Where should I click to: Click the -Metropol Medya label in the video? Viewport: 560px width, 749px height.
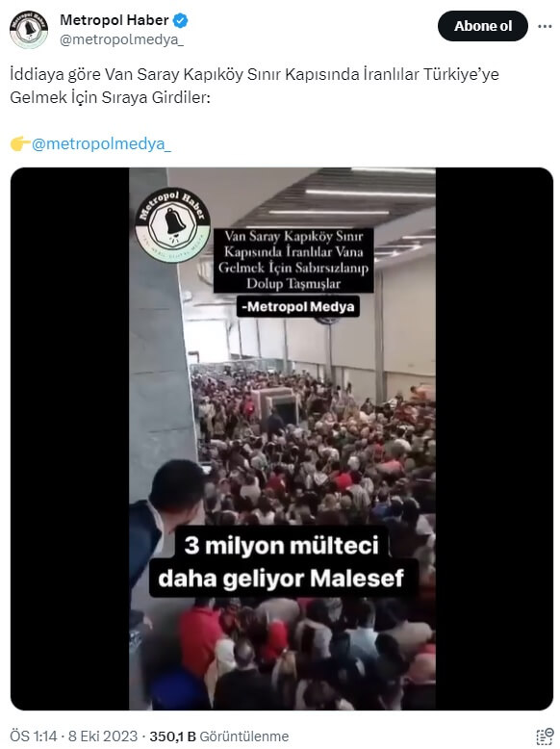click(x=298, y=307)
